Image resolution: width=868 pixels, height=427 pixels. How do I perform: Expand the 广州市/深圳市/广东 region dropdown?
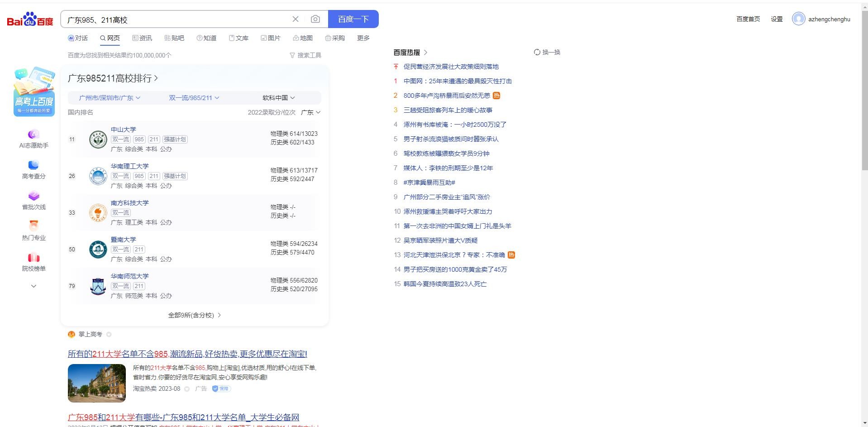point(110,98)
